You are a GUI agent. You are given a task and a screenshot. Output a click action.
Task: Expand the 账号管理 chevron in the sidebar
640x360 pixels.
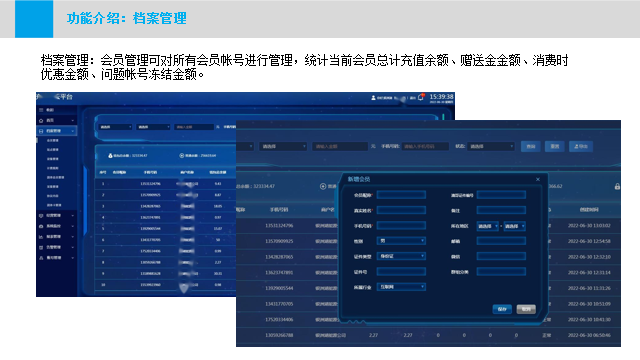coord(73,258)
